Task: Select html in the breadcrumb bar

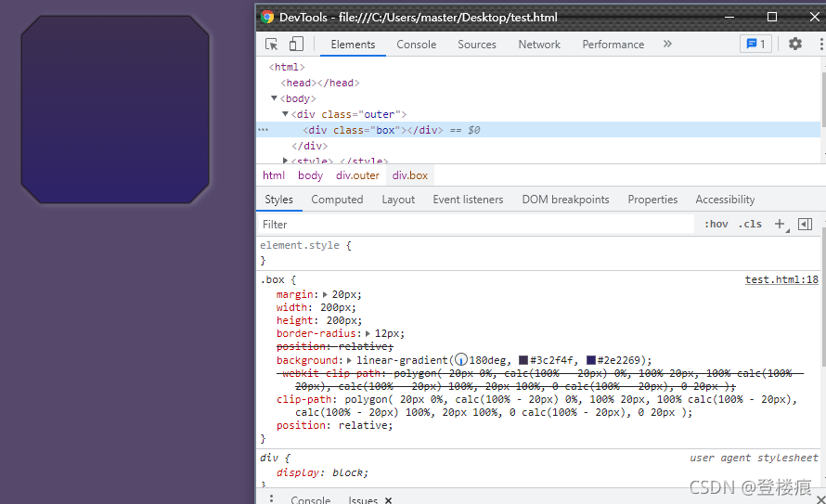Action: [274, 175]
